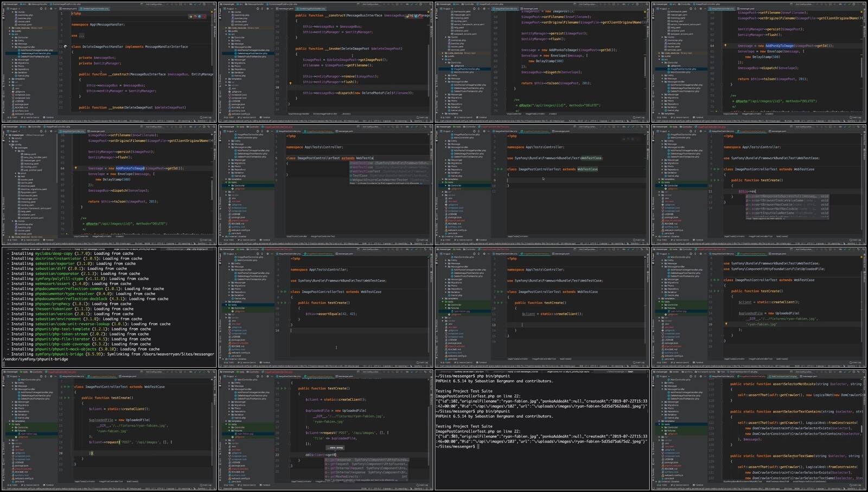Click the "'file' => $uploadedFile," line
The image size is (868, 492).
point(335,438)
